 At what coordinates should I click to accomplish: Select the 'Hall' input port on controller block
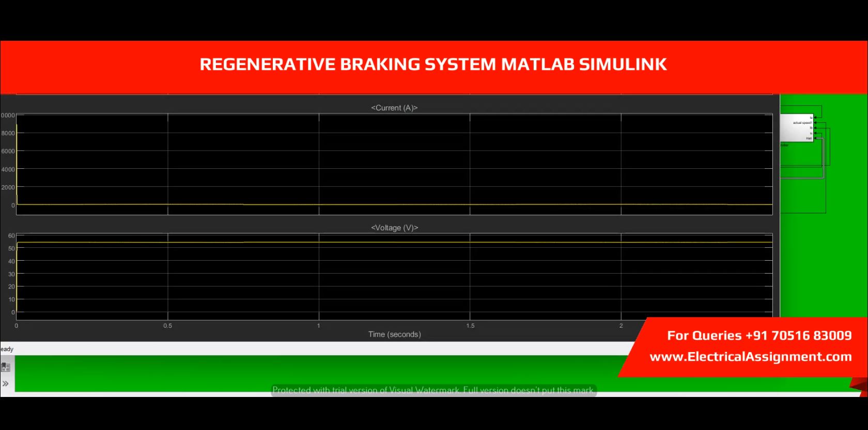[809, 138]
